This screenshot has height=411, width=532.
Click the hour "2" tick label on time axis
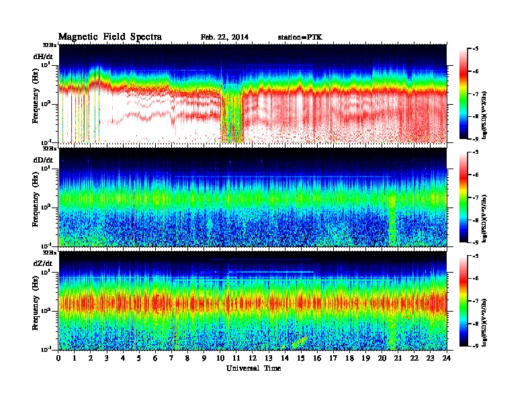[91, 359]
